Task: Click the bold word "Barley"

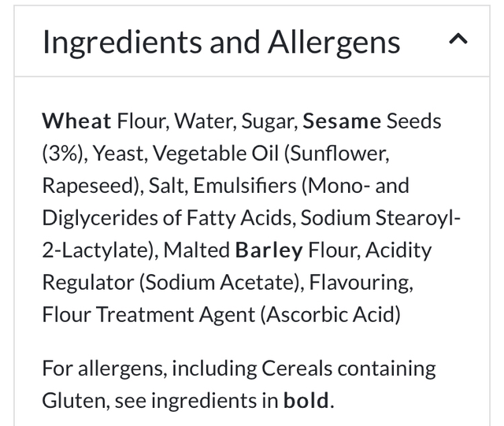Action: 269,250
